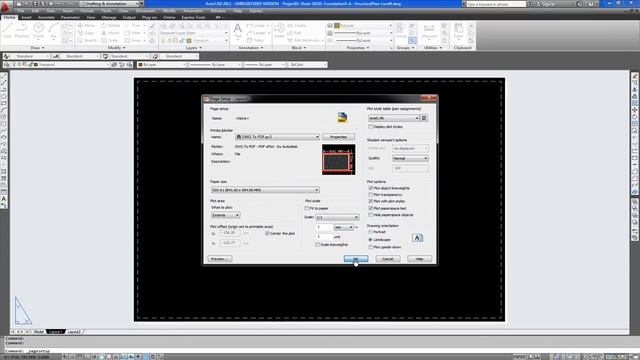The width and height of the screenshot is (640, 360).
Task: Open the shaded viewport Quality dropdown
Action: click(410, 158)
